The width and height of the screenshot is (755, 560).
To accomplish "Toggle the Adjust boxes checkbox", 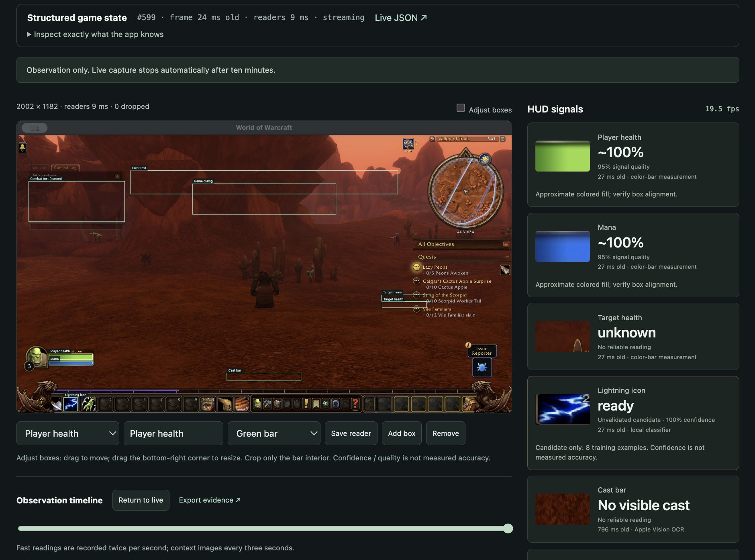I will coord(461,108).
